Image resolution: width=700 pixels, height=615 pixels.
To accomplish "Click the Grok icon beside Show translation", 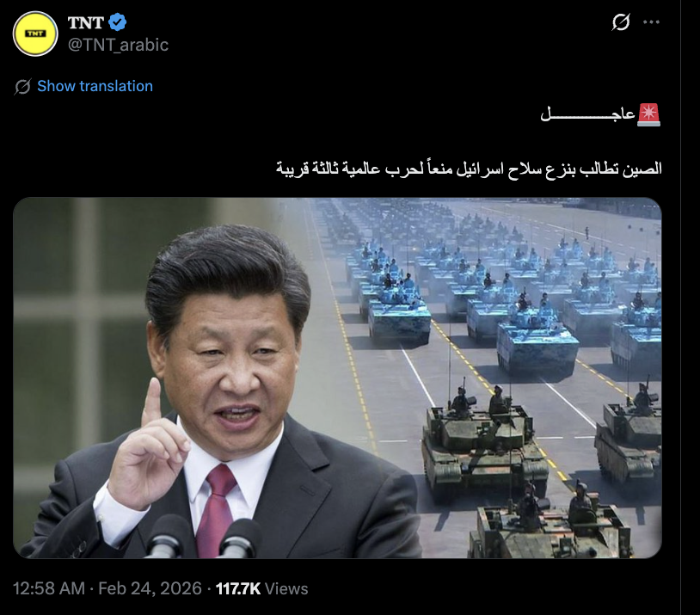I will (22, 87).
